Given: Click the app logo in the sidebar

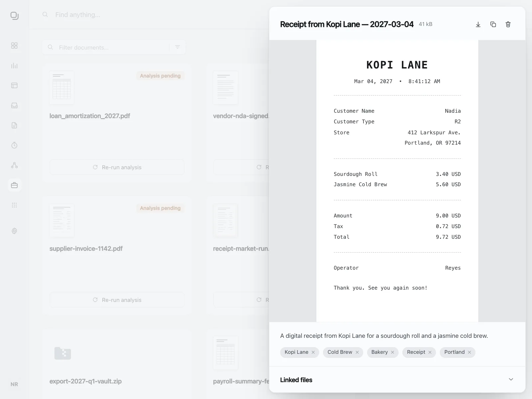Looking at the screenshot, I should point(14,16).
